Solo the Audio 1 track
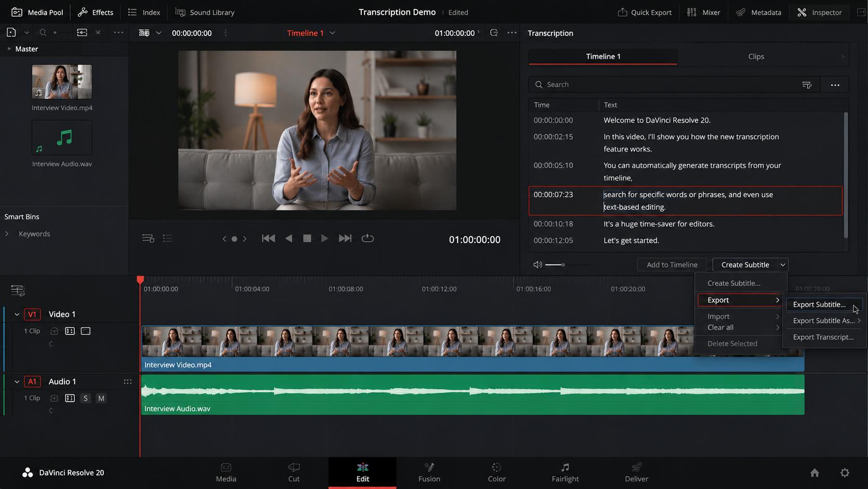Viewport: 868px width, 489px height. (x=86, y=398)
